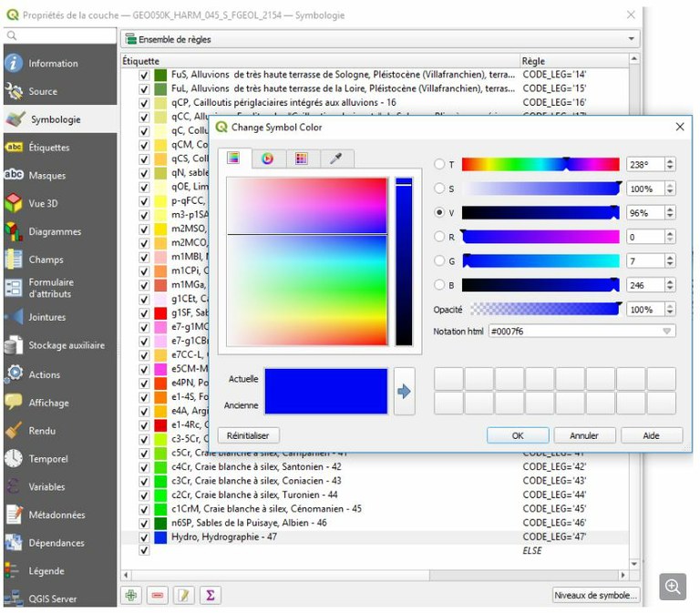Select the R red radio button

tap(440, 237)
